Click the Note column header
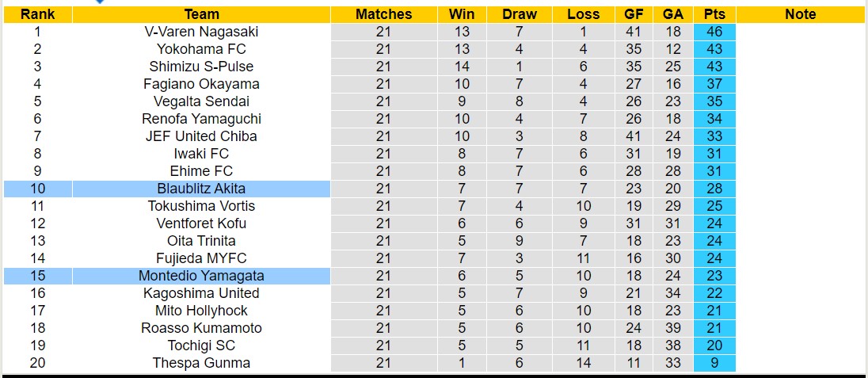868x378 pixels. [x=800, y=14]
